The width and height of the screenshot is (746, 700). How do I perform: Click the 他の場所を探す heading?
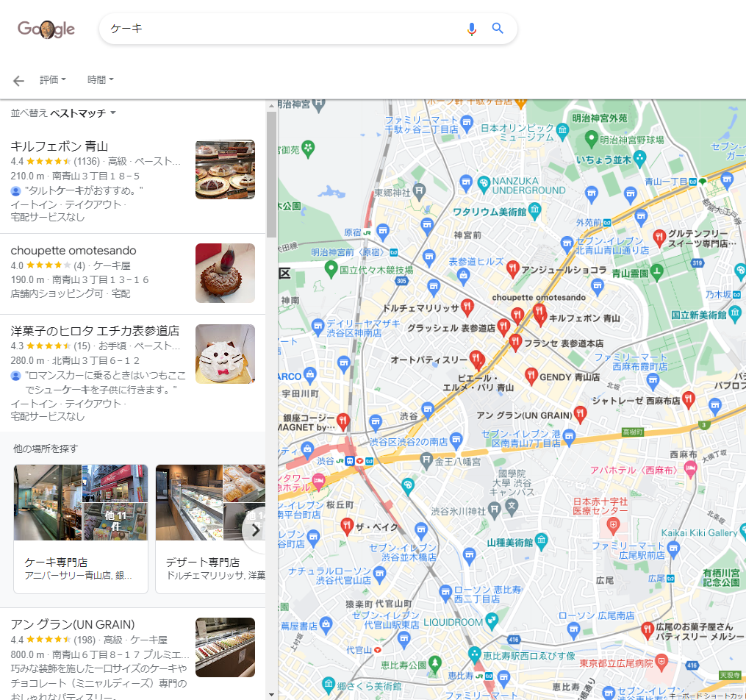[46, 449]
